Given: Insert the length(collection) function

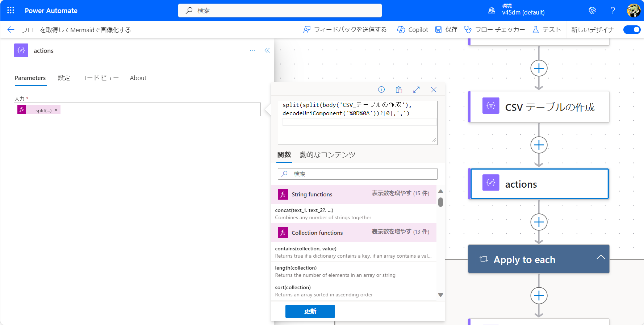Looking at the screenshot, I should pyautogui.click(x=354, y=271).
